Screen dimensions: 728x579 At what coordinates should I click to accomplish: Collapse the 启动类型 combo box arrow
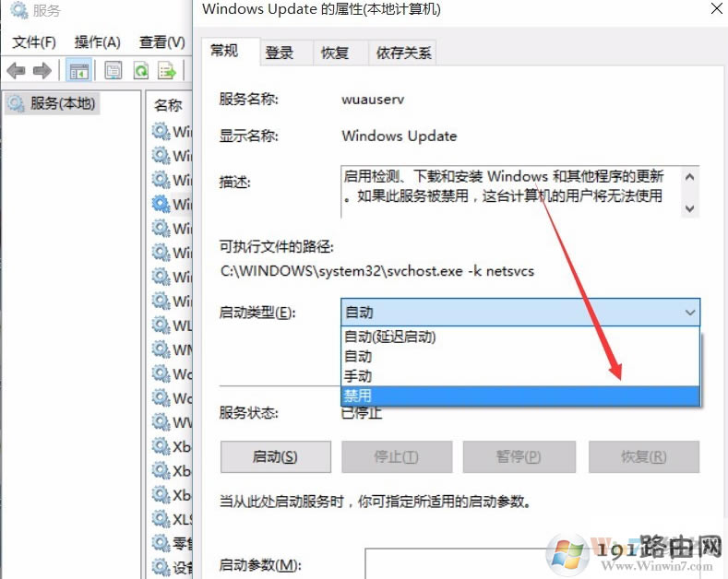click(x=690, y=313)
